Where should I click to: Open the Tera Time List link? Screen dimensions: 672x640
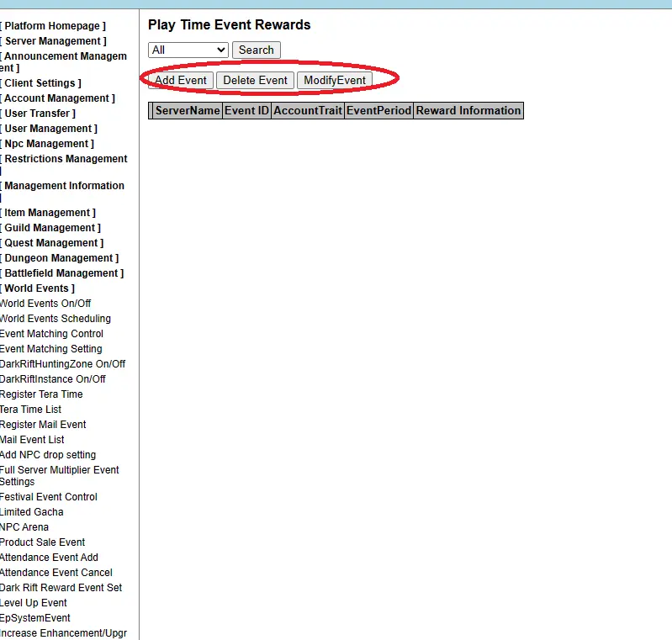coord(30,410)
